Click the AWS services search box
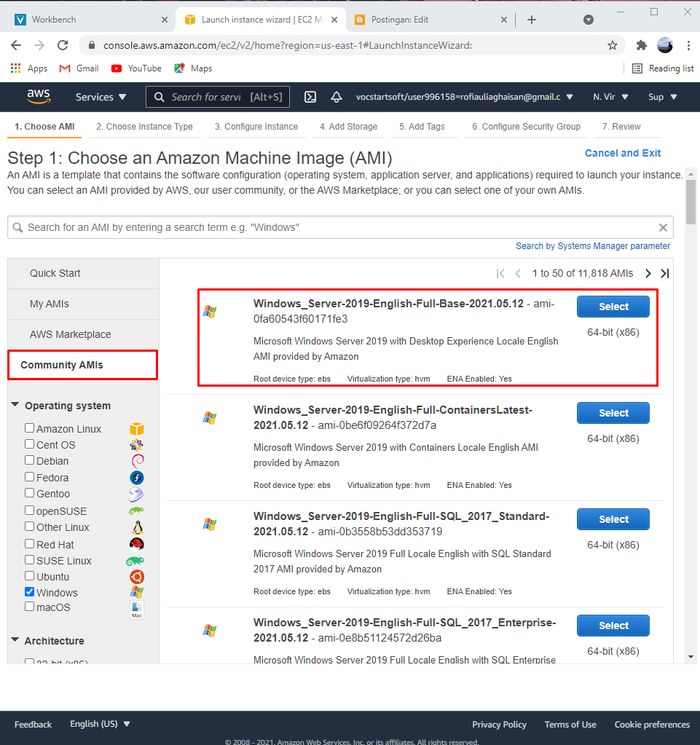This screenshot has height=745, width=700. point(218,97)
